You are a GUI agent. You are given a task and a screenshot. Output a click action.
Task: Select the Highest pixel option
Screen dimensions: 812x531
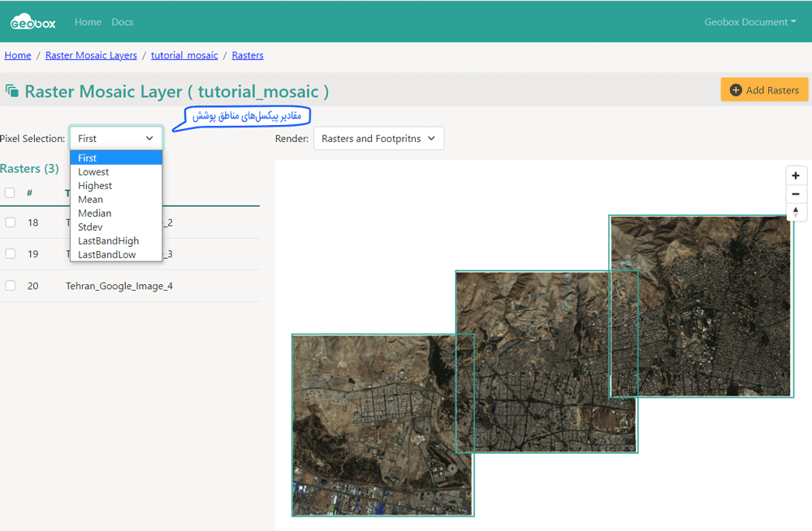click(x=95, y=186)
